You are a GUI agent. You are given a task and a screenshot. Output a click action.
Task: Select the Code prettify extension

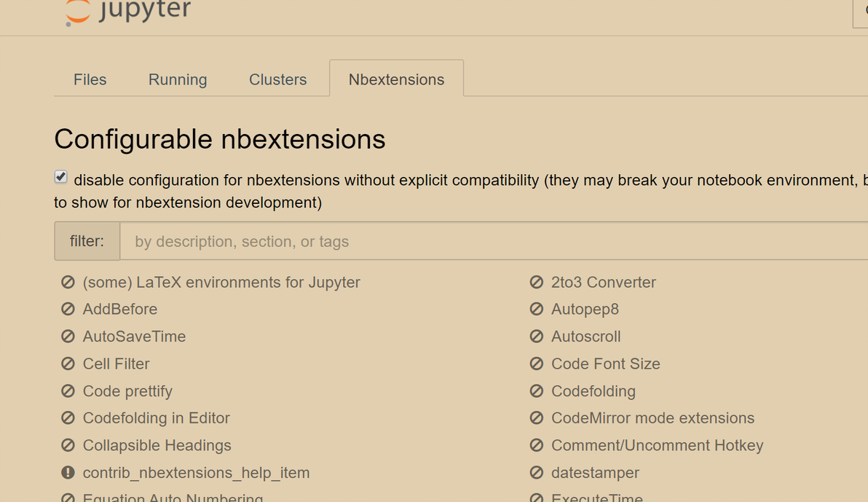point(127,391)
